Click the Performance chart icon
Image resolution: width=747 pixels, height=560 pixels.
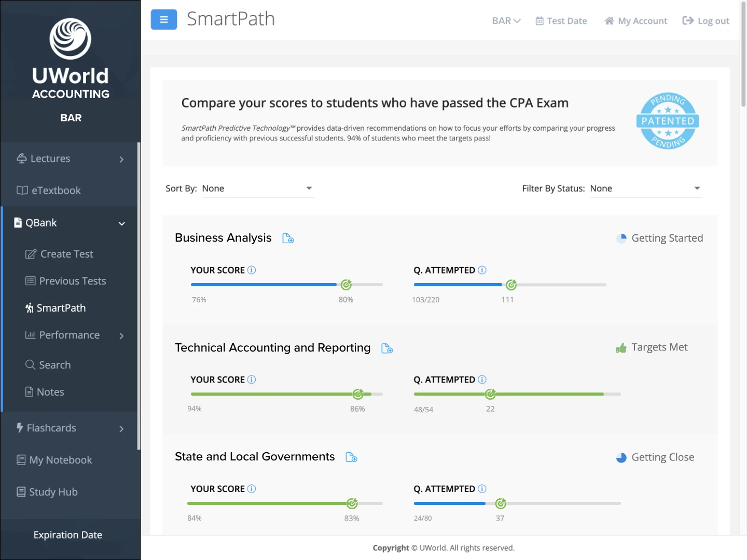click(x=31, y=335)
